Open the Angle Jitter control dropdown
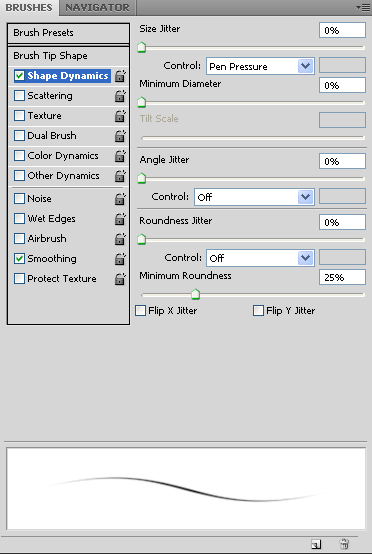 (254, 197)
